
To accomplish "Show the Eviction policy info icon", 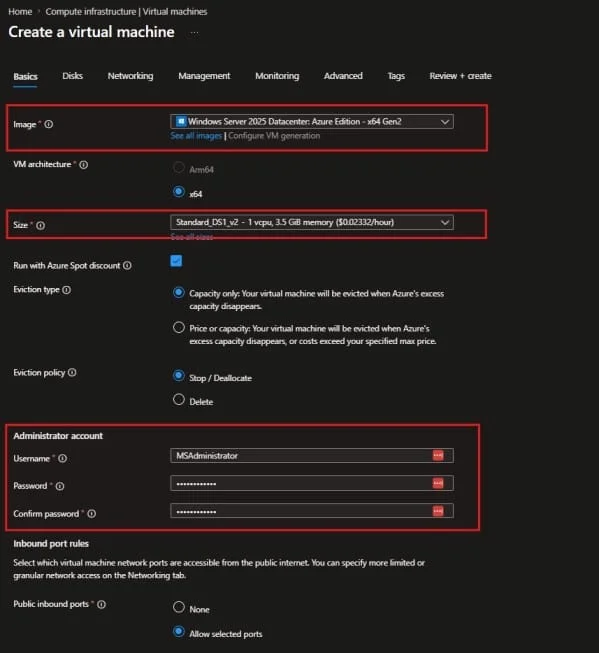I will (x=72, y=372).
